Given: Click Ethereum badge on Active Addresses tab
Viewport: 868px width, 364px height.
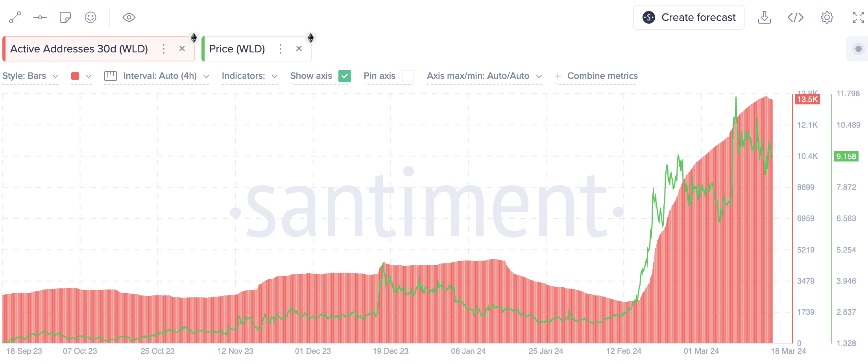Looking at the screenshot, I should [x=194, y=38].
